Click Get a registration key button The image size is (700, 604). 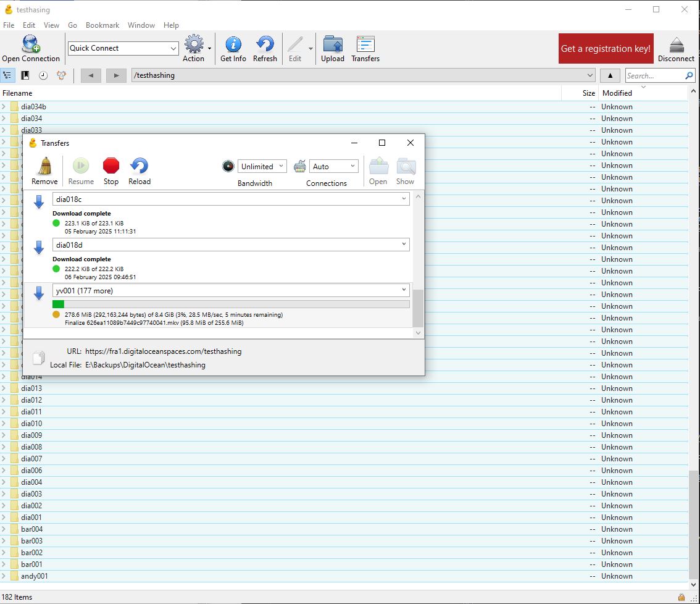click(606, 48)
